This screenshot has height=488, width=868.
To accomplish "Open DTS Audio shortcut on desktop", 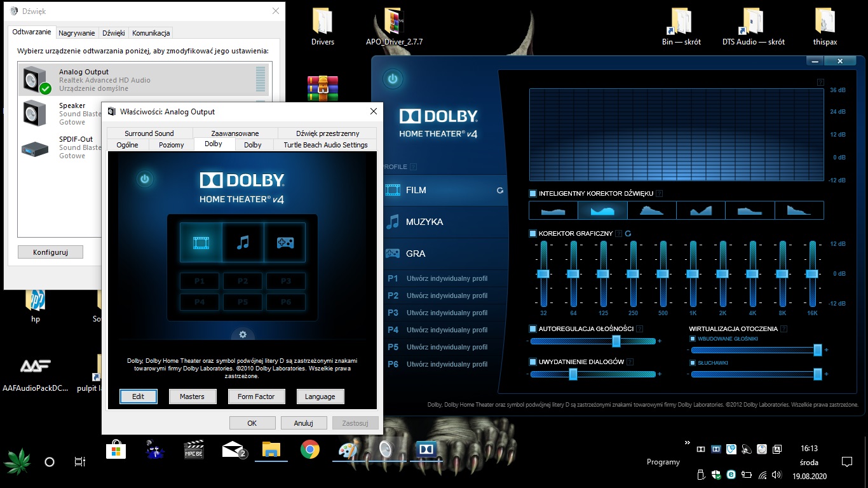I will (x=754, y=27).
